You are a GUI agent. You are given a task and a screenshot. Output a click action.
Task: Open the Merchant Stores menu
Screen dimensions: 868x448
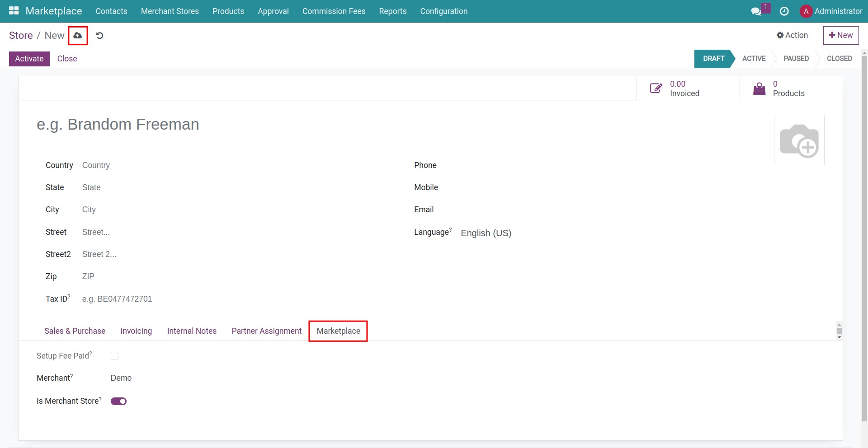coord(170,11)
